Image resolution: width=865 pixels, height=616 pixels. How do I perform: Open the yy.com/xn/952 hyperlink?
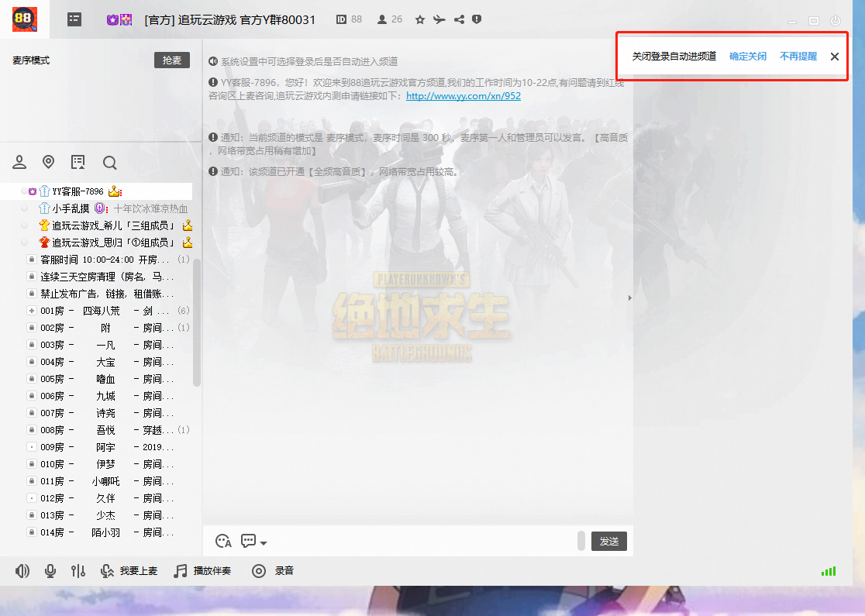tap(464, 96)
